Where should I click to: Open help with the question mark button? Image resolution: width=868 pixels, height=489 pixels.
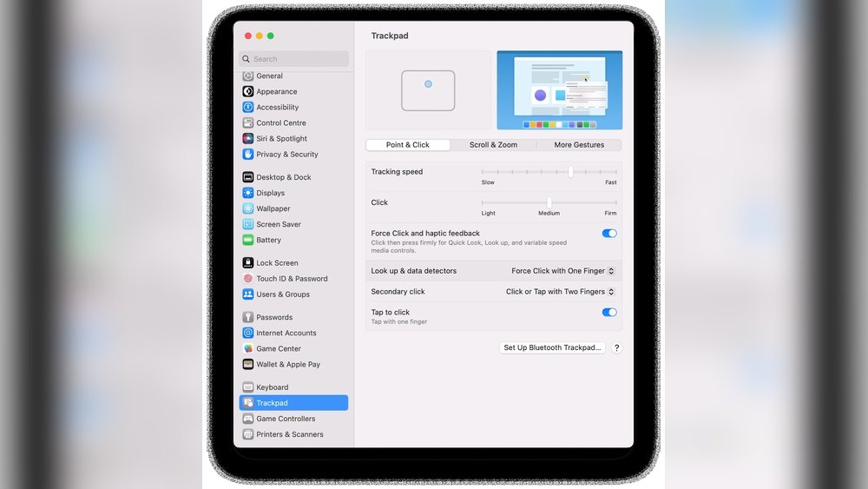pyautogui.click(x=617, y=347)
